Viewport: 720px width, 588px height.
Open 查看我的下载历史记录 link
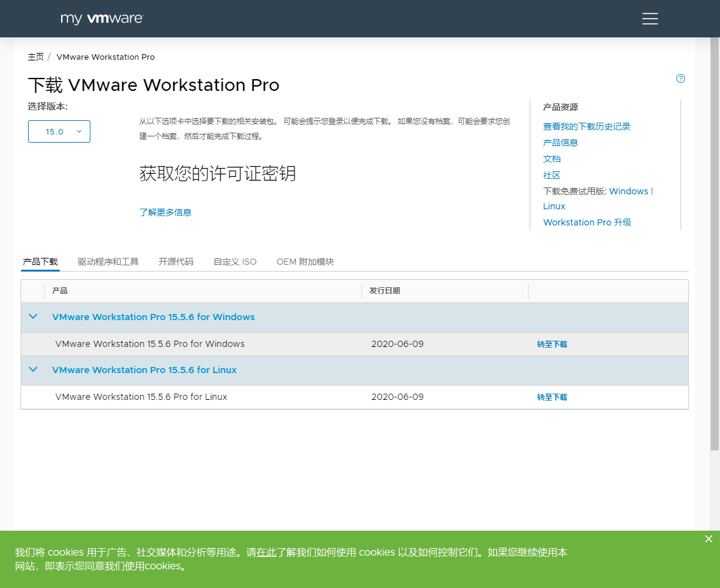587,126
